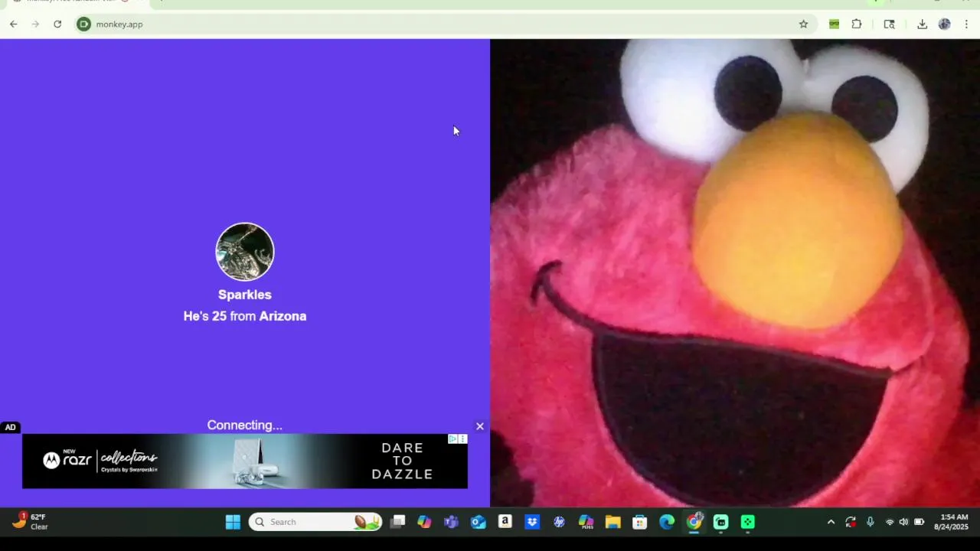
Task: Click the taskbar Search box
Action: coord(315,522)
